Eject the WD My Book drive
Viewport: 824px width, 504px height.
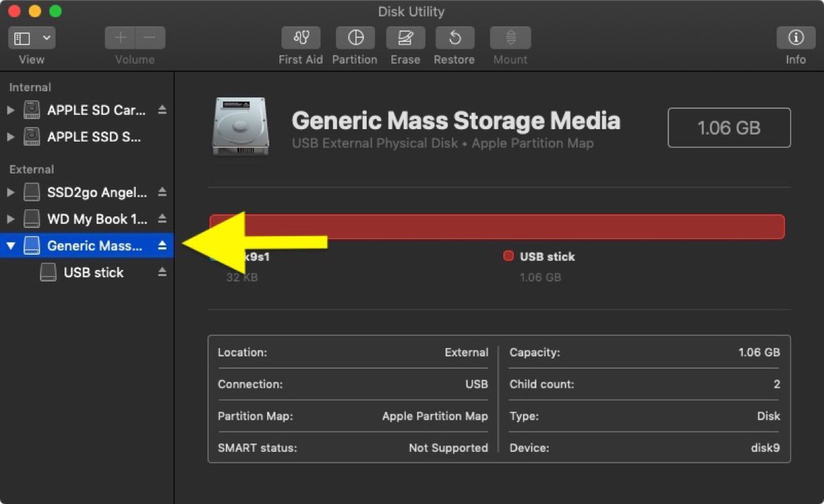point(162,219)
